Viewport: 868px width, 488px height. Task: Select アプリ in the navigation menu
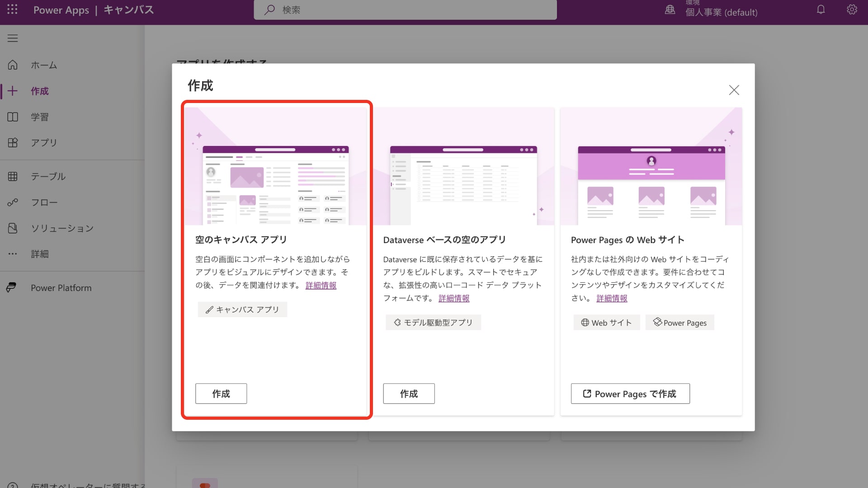click(44, 143)
